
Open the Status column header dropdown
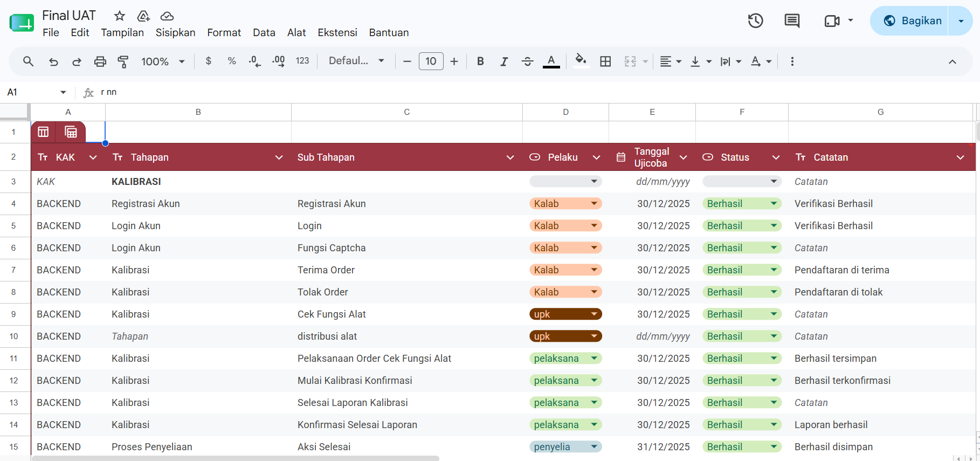pyautogui.click(x=776, y=157)
